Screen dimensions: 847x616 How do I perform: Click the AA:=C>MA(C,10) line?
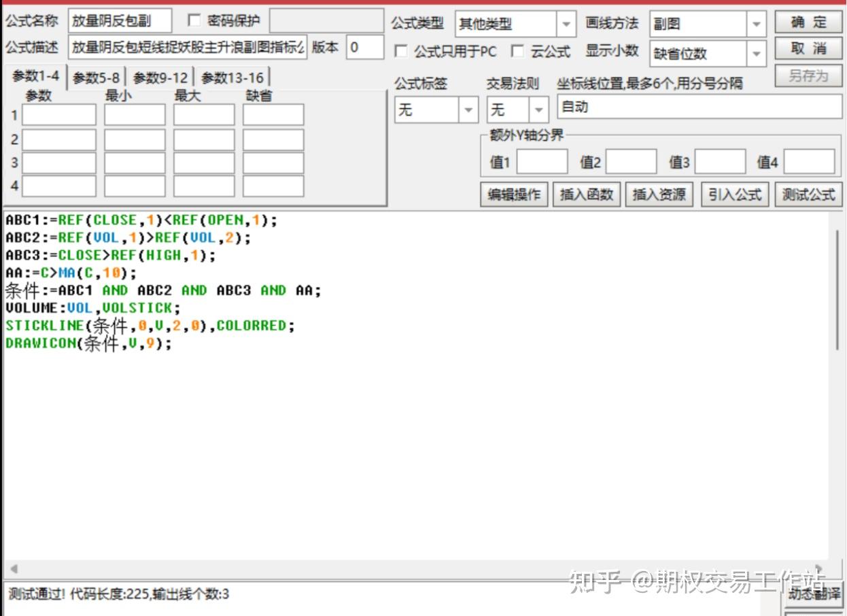[71, 273]
